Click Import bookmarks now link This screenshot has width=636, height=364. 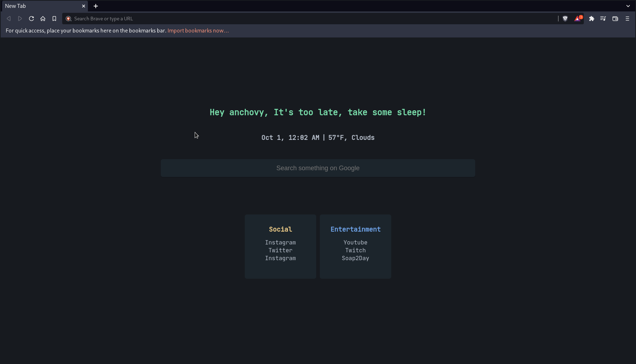(198, 31)
